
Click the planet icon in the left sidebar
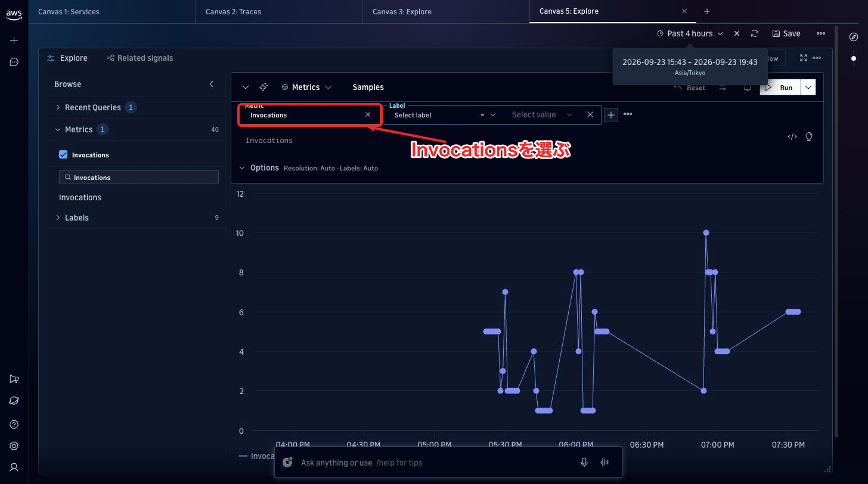point(14,401)
